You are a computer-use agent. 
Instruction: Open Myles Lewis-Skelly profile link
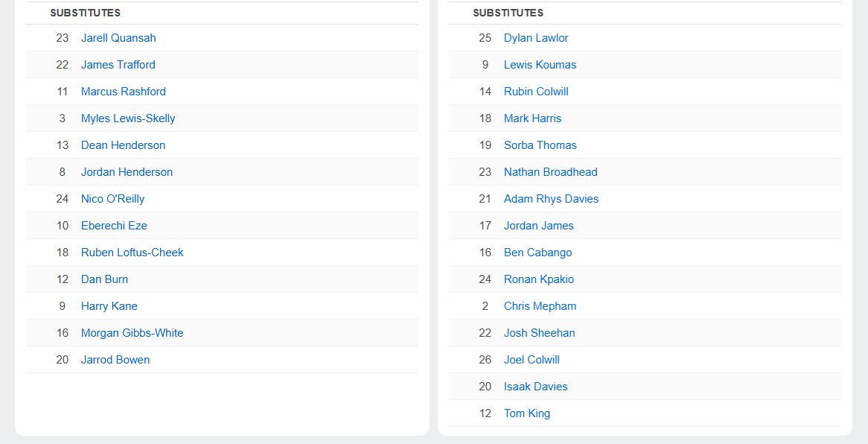(128, 118)
